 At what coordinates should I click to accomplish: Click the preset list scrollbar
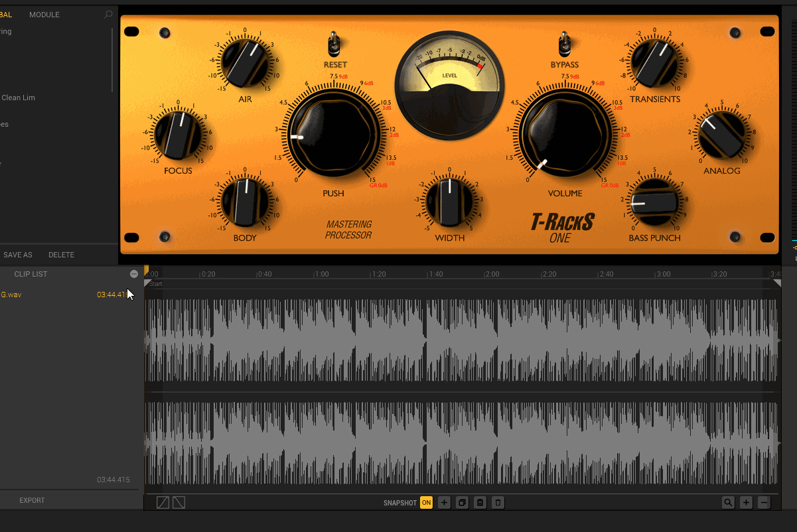pos(112,60)
